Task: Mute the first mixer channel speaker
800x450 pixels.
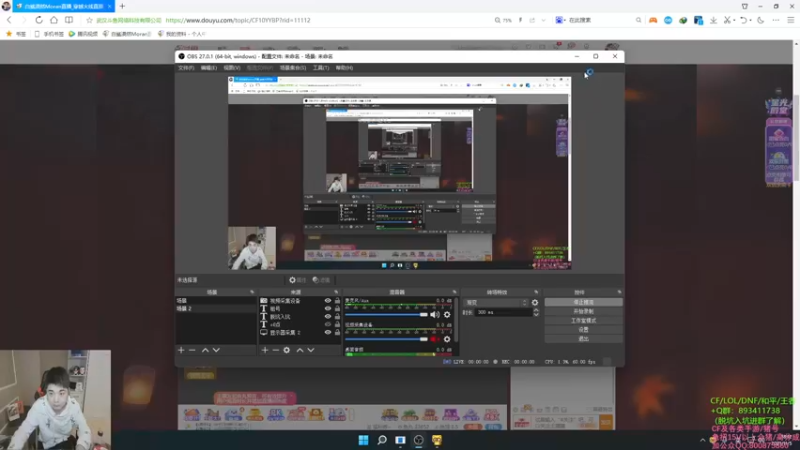Action: [x=435, y=315]
